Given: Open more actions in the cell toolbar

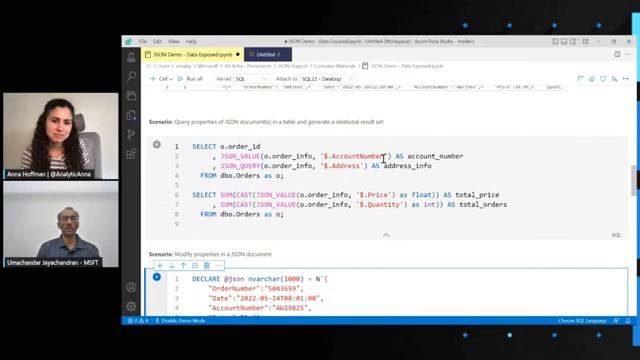Looking at the screenshot, I should pyautogui.click(x=218, y=266).
